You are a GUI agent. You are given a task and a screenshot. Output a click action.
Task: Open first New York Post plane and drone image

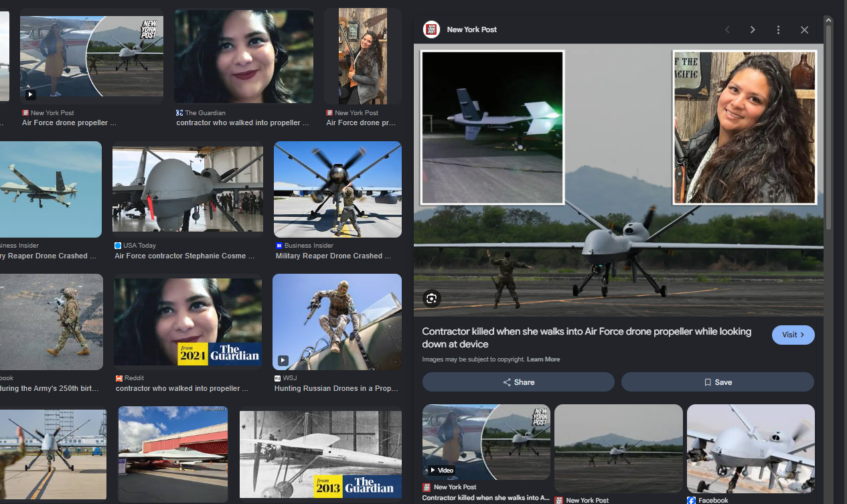(x=92, y=56)
